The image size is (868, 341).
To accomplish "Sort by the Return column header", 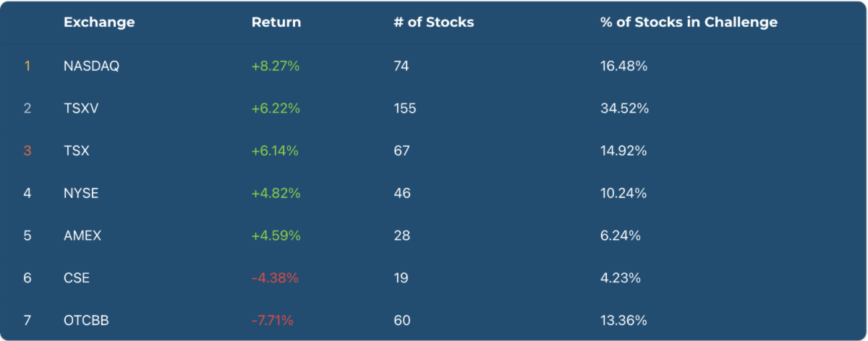I will point(276,22).
